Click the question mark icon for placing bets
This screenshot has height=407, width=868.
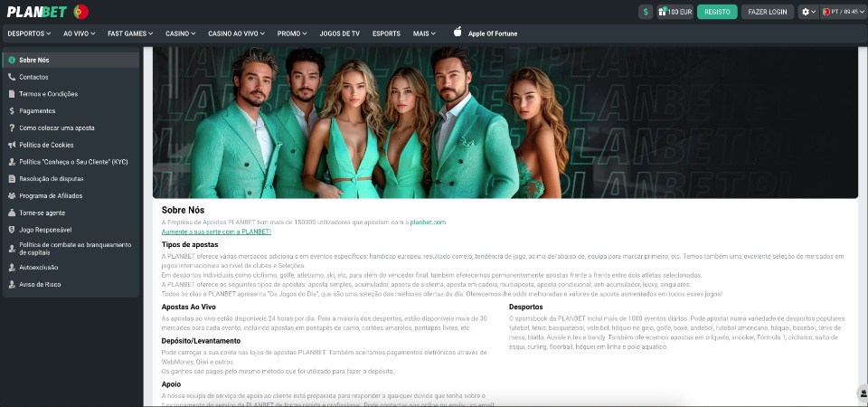[x=12, y=128]
